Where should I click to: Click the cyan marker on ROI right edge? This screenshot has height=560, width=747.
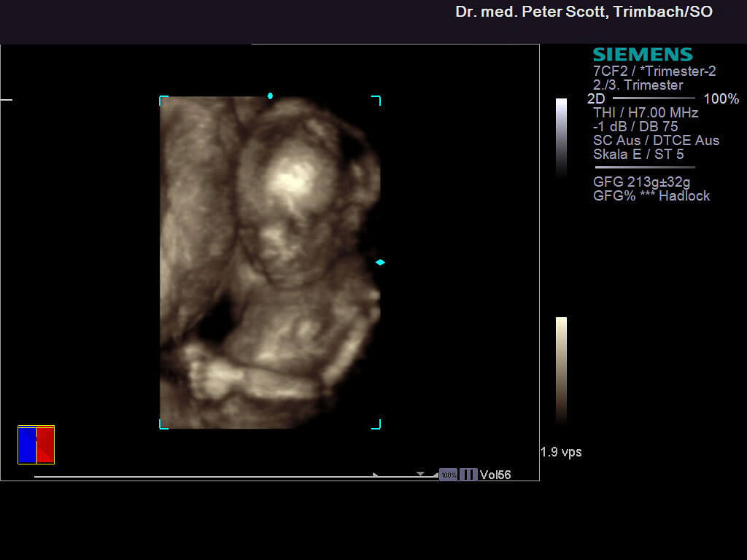click(380, 262)
